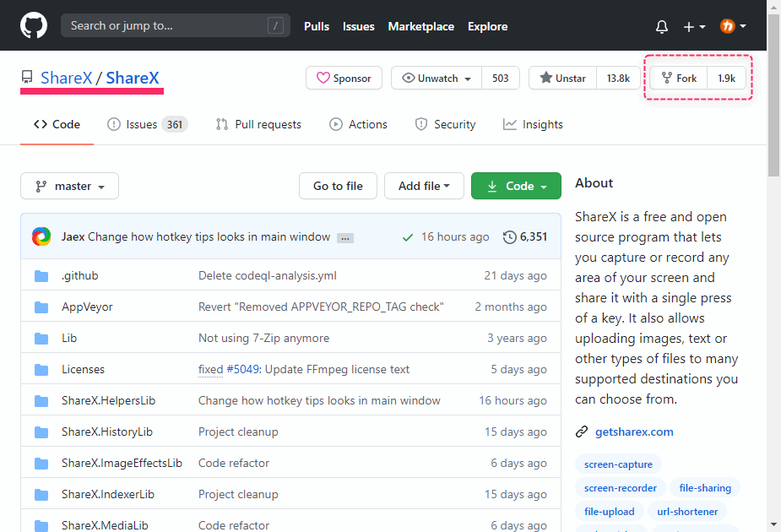Click Jaex's avatar in the commit bar
781x532 pixels.
(41, 236)
